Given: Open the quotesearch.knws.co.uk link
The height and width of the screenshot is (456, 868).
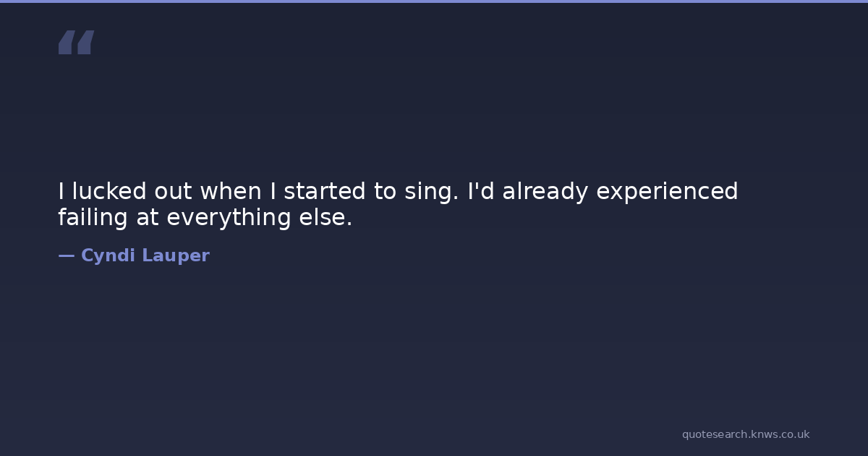Looking at the screenshot, I should click(745, 434).
